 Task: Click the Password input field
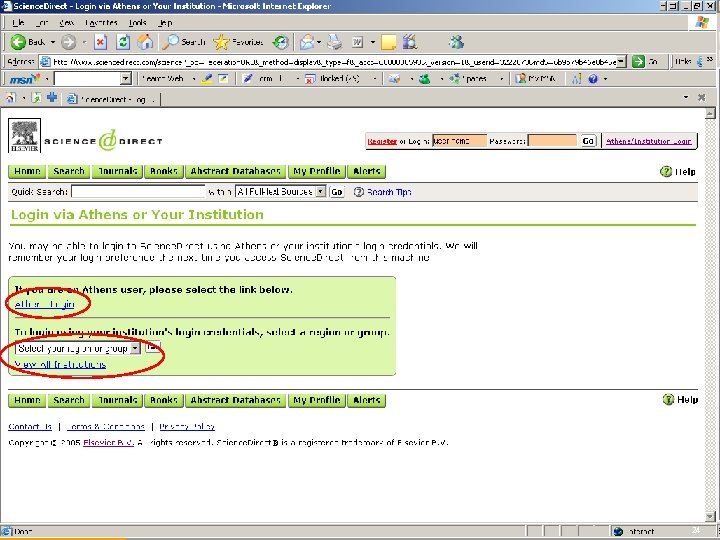(x=552, y=141)
